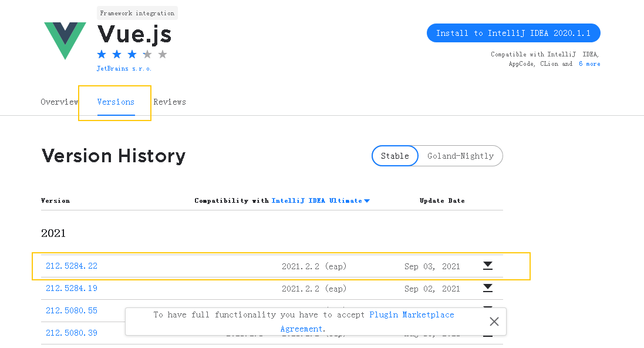
Task: Click the first rating star
Action: 102,54
